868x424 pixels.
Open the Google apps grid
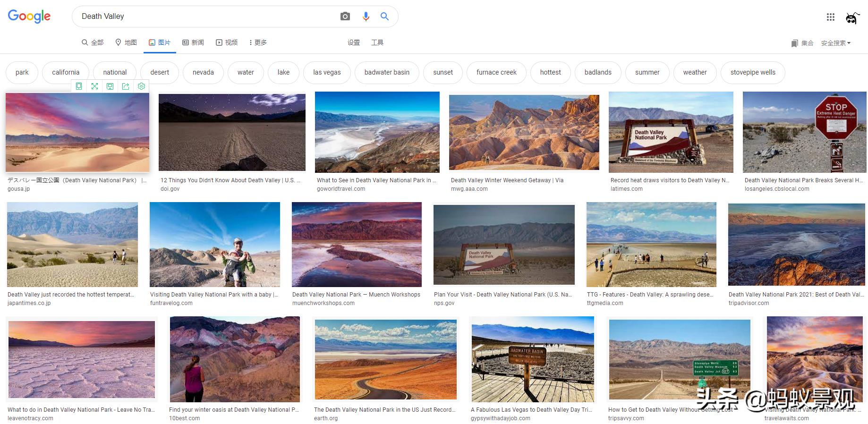[x=831, y=17]
